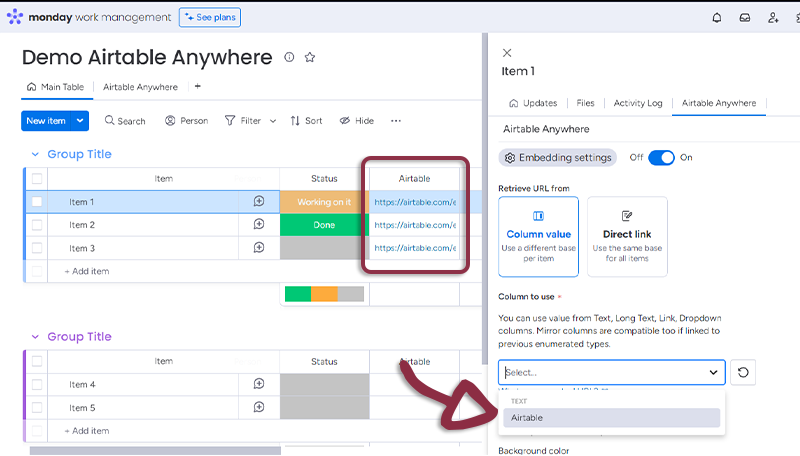Pick Airtable from the dropdown list
This screenshot has width=800, height=456.
pyautogui.click(x=610, y=418)
